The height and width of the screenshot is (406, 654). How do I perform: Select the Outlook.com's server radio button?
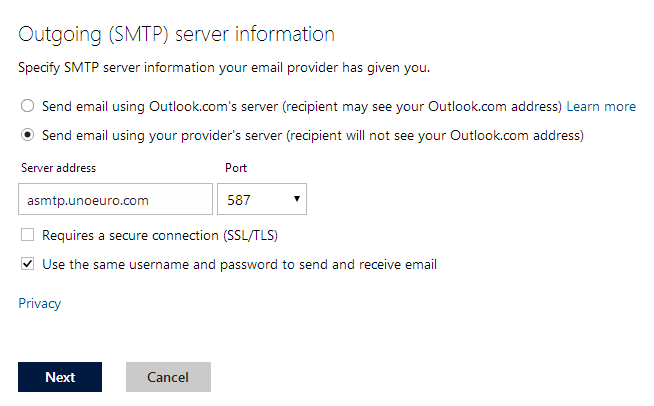point(27,106)
